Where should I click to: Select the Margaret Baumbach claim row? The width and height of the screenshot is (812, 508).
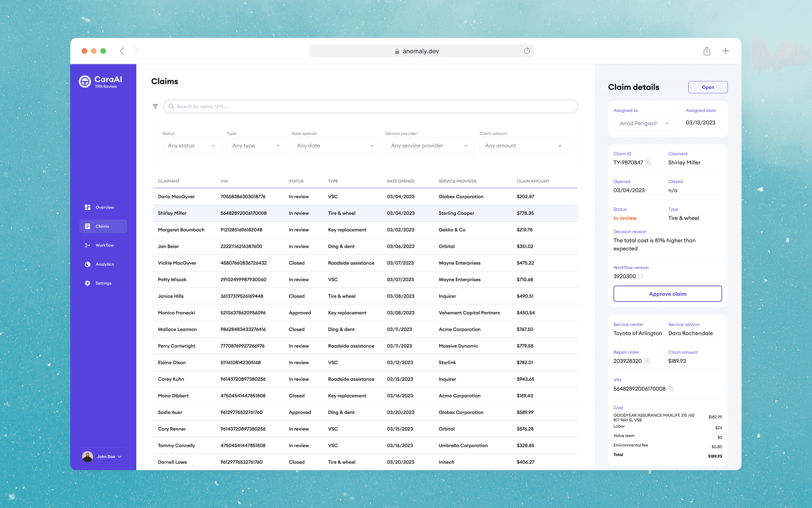point(365,230)
